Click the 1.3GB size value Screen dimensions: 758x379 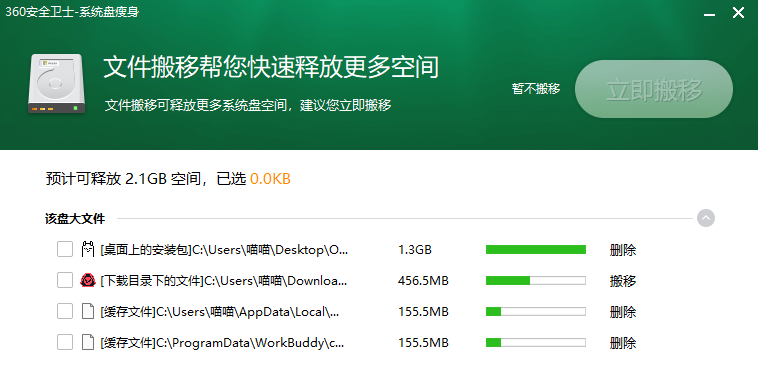(415, 250)
